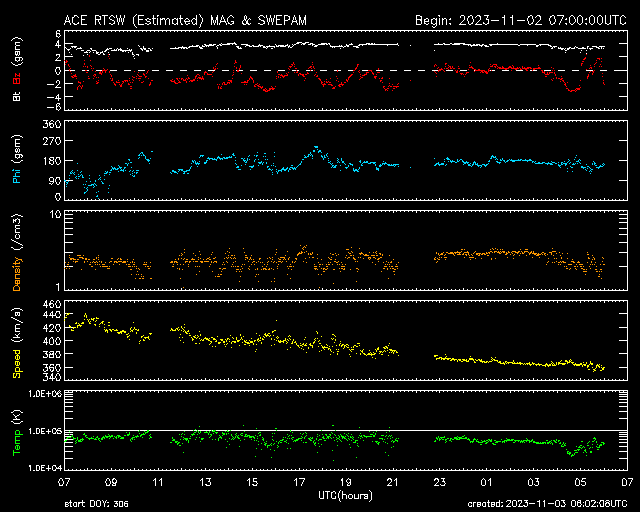Click the '(/cm3)' density unit text

click(x=17, y=232)
